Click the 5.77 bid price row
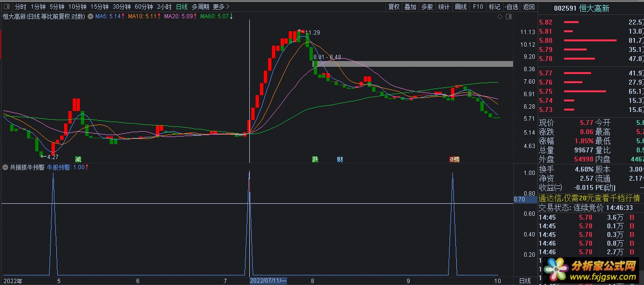Screen dimensions: 644x285 tap(591, 73)
